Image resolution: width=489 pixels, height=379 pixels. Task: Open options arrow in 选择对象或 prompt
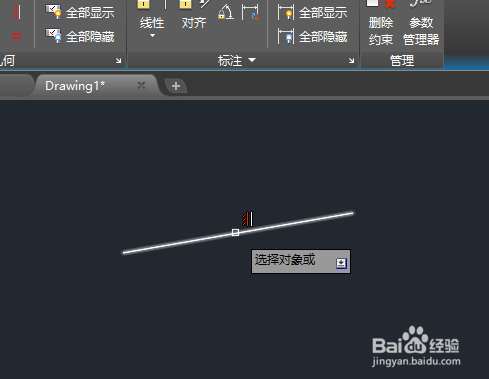coord(341,263)
